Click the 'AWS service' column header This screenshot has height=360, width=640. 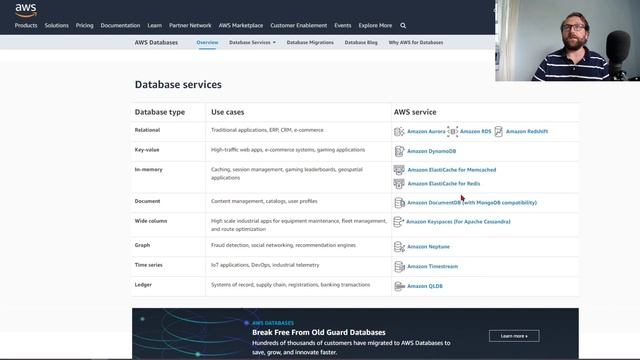tap(415, 112)
